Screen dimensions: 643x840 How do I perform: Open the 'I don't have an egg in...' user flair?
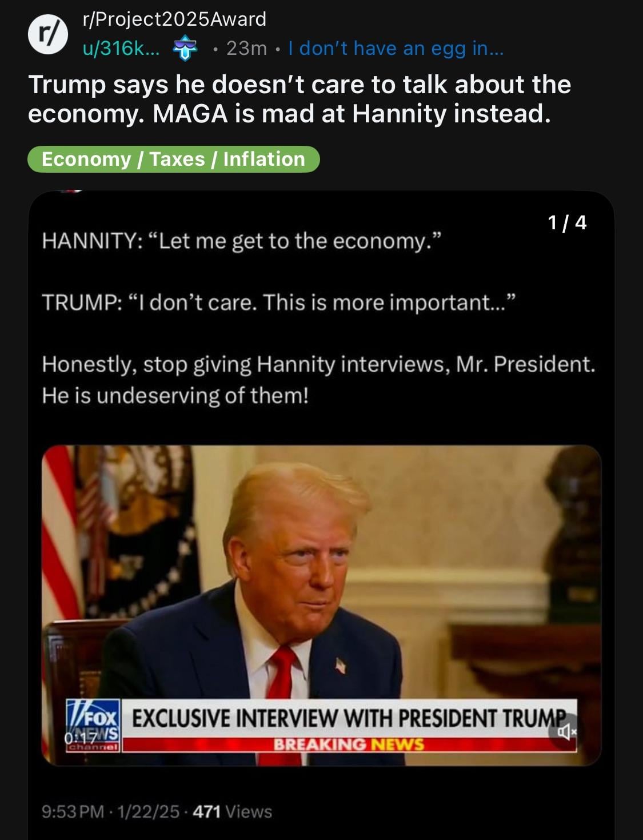point(396,49)
